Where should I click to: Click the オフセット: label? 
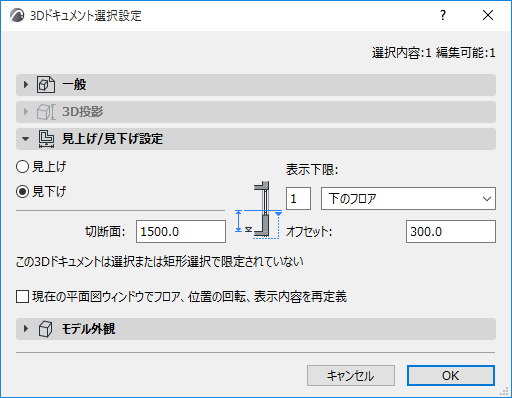coord(309,231)
